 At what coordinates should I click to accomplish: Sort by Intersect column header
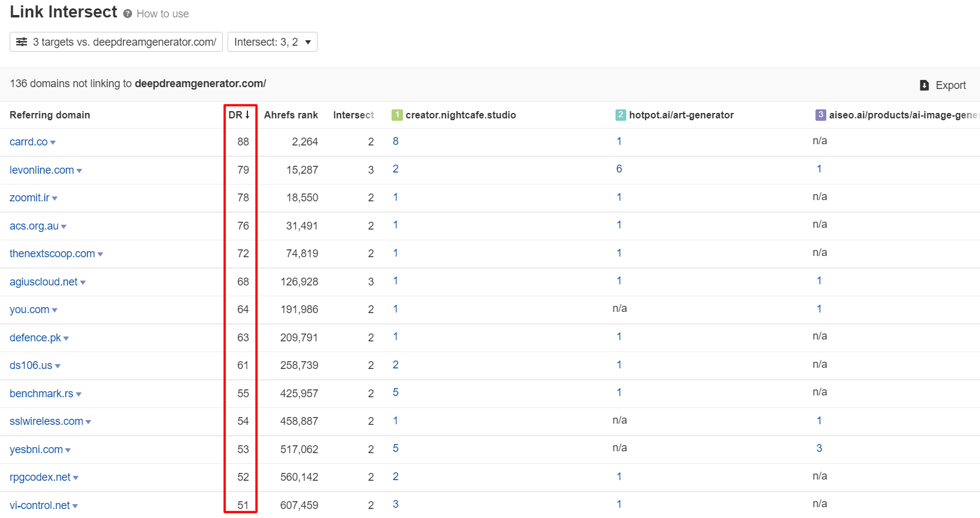click(x=353, y=115)
